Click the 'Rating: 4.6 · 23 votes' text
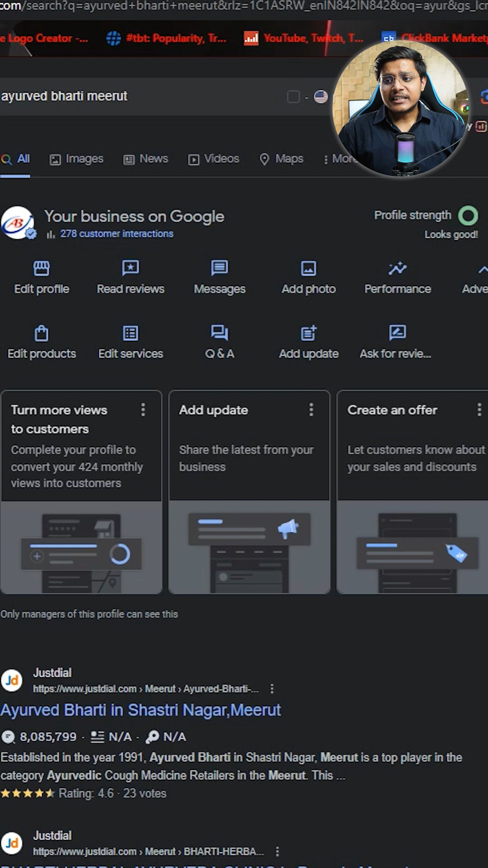The image size is (488, 868). coord(113,793)
